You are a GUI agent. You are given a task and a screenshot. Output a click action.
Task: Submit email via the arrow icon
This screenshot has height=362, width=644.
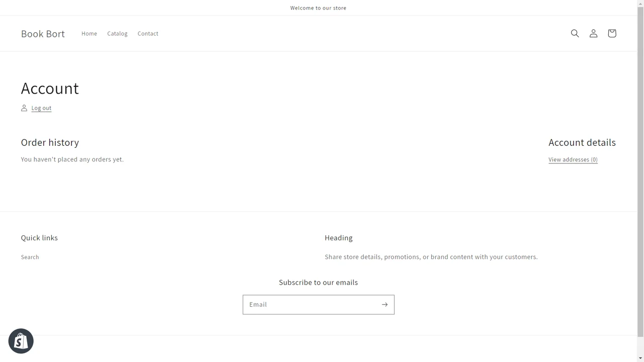pyautogui.click(x=384, y=304)
